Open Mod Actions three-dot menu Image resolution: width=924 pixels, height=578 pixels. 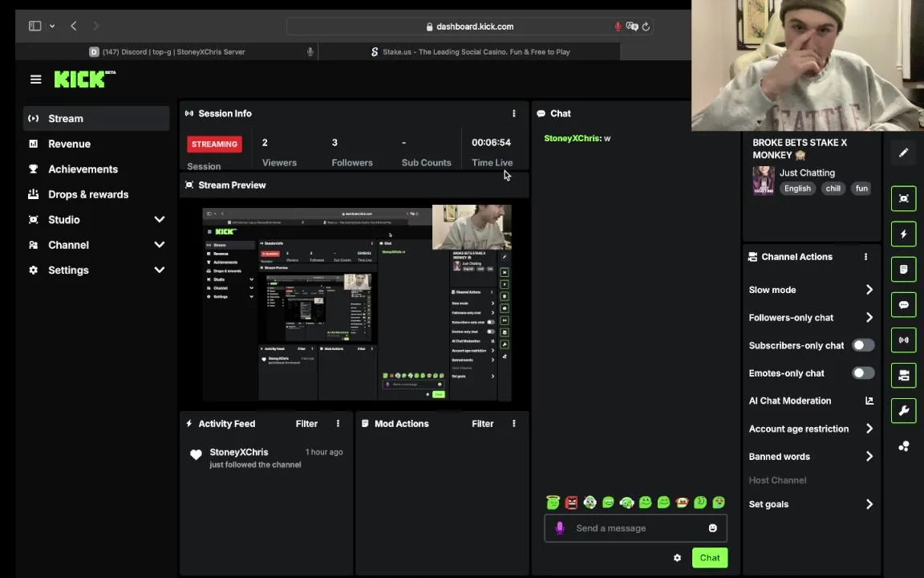514,424
